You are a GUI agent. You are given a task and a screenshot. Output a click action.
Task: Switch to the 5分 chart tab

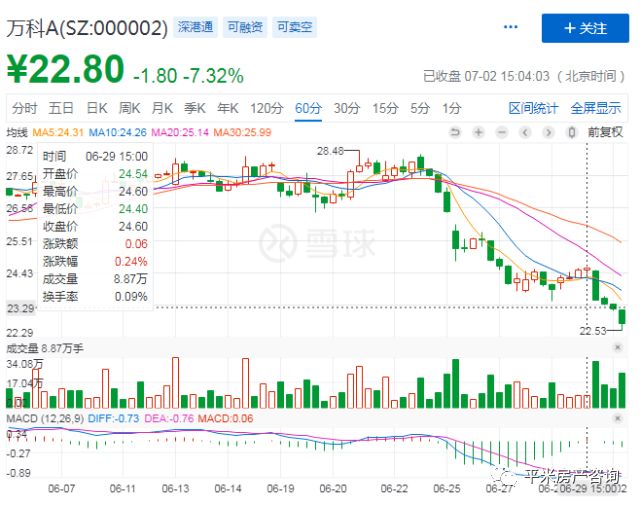click(x=420, y=109)
